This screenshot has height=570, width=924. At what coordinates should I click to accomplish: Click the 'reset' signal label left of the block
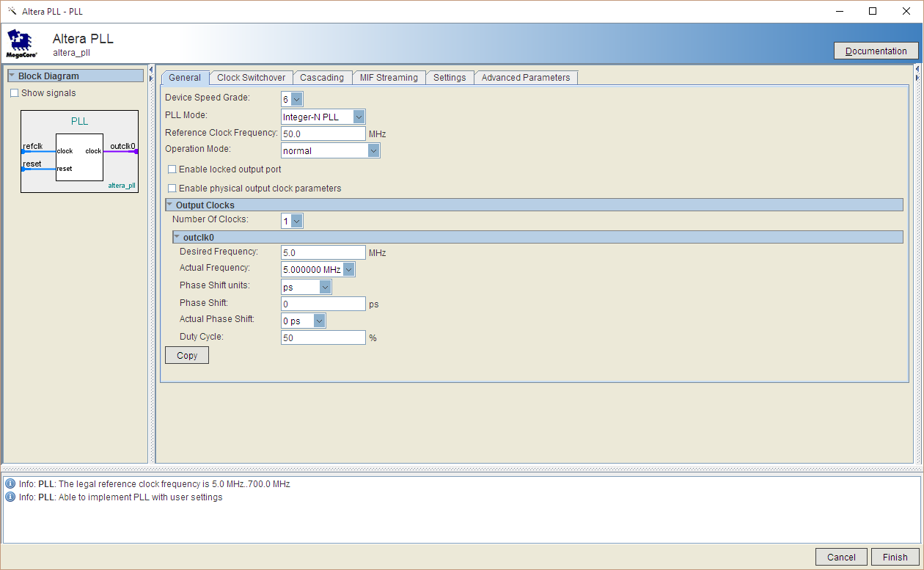point(32,164)
